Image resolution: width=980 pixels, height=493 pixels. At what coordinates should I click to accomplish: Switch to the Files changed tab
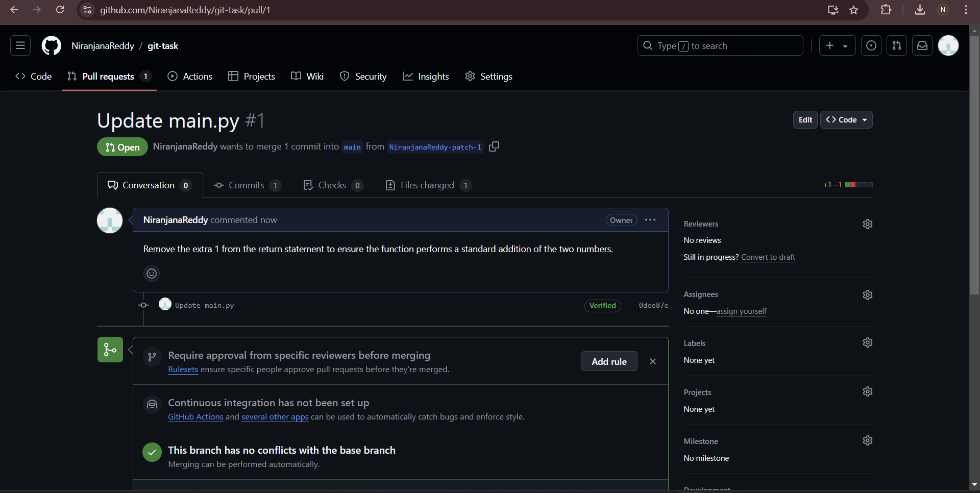point(428,185)
